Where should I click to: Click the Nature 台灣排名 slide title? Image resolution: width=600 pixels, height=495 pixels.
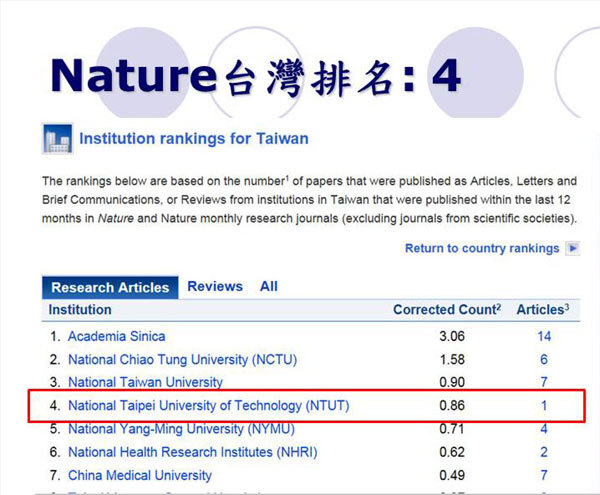click(256, 76)
